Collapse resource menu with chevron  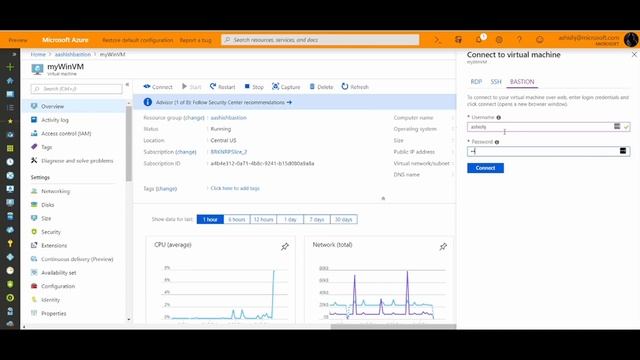point(127,84)
